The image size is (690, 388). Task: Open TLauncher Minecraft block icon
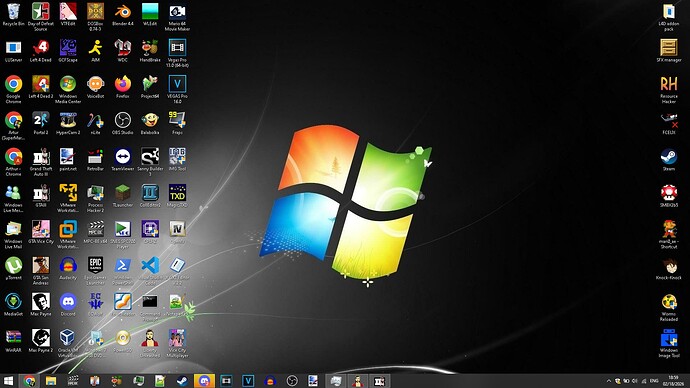pos(123,196)
